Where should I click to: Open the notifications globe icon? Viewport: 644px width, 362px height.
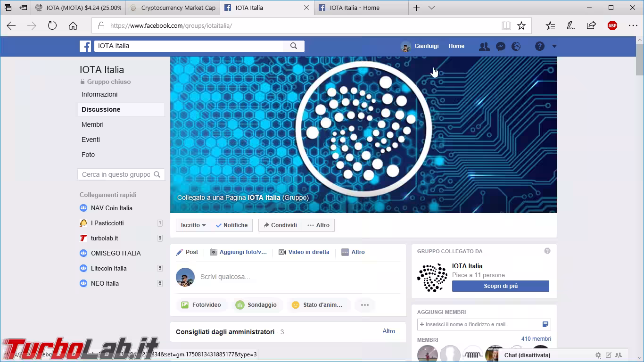(516, 46)
